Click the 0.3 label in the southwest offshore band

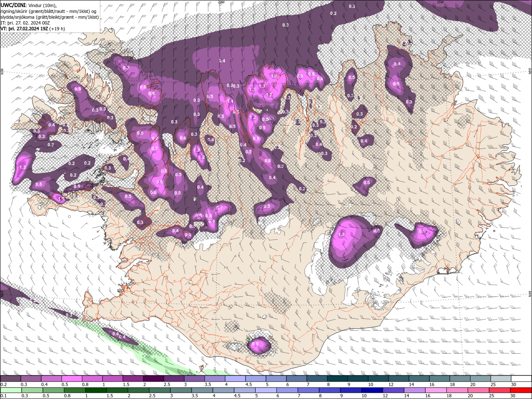[69, 315]
